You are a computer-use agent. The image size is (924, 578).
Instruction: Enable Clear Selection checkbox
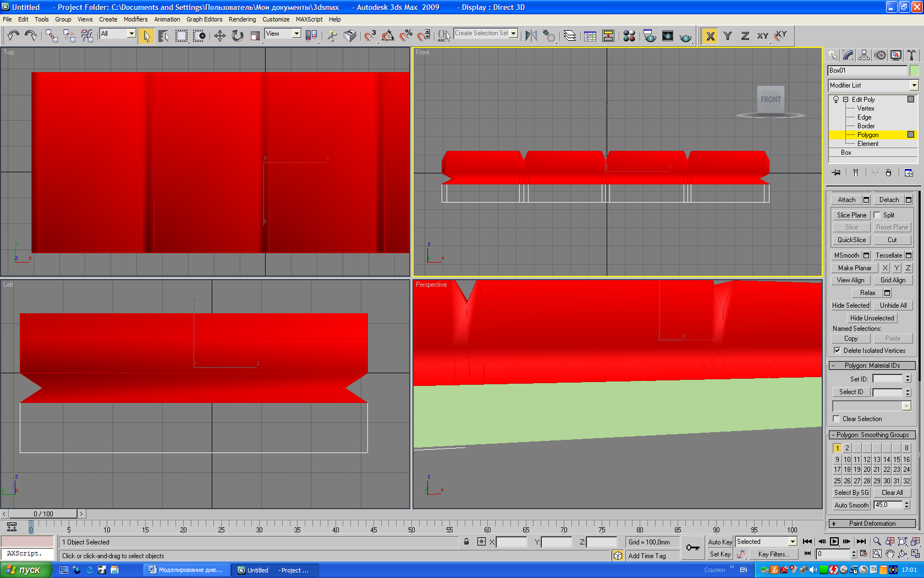coord(837,419)
